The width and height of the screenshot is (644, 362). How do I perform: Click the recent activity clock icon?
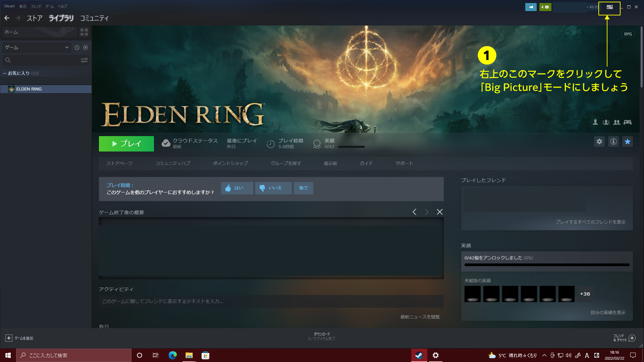[77, 48]
